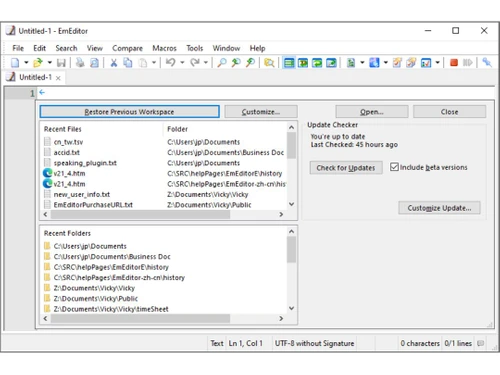Click the Copy toolbar icon
This screenshot has width=500, height=375.
pyautogui.click(x=128, y=63)
